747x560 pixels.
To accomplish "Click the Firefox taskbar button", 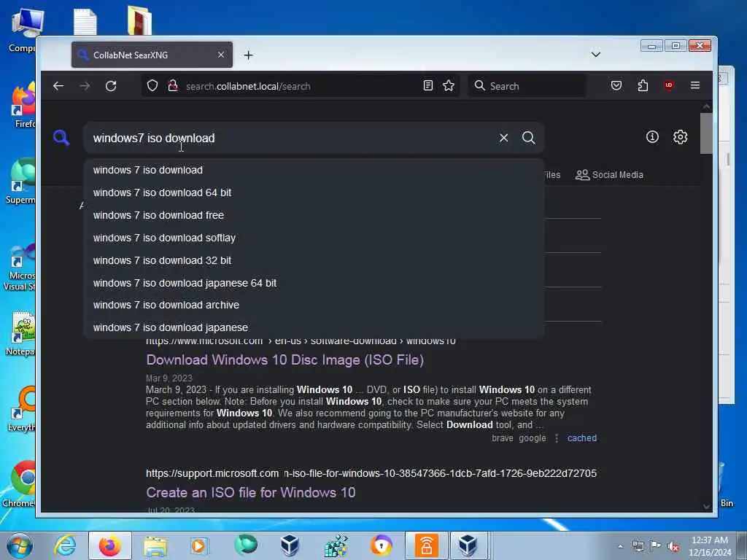I will [x=110, y=545].
